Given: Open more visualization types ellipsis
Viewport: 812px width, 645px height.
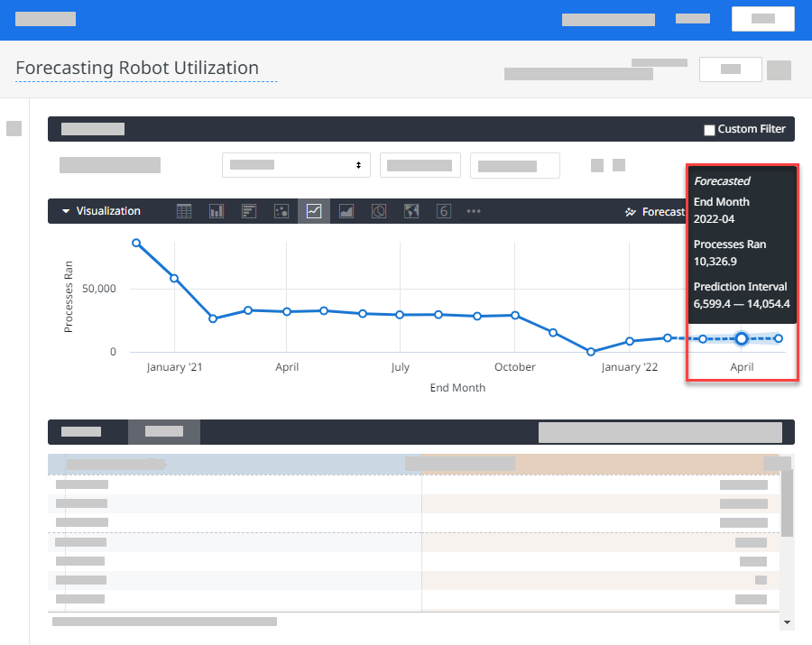Looking at the screenshot, I should click(474, 211).
